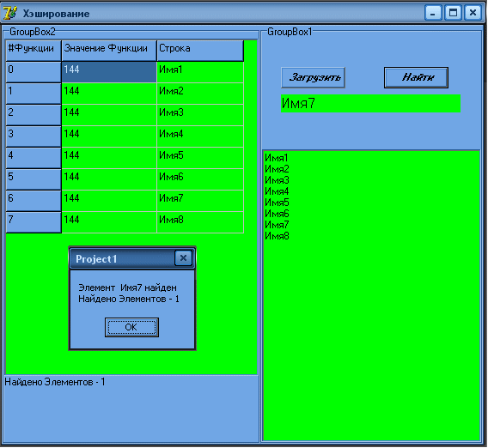Image resolution: width=488 pixels, height=448 pixels.
Task: Click the Найдено Элементов status label
Action: click(55, 382)
